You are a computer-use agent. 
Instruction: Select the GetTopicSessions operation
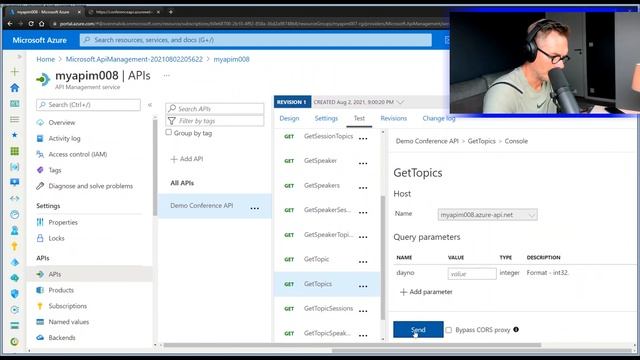point(328,309)
